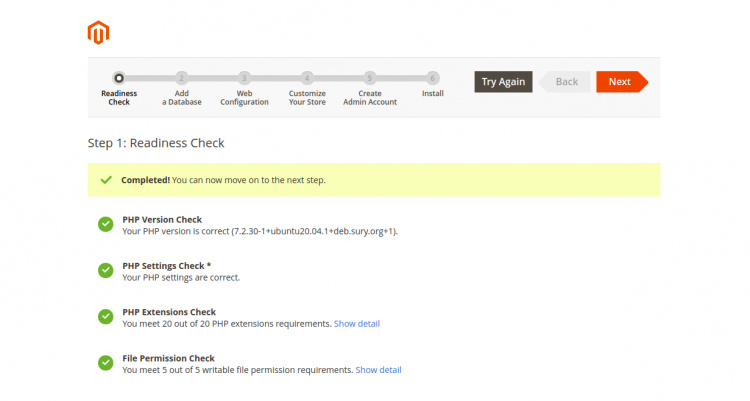This screenshot has height=401, width=750.
Task: Proceed with the orange Next button
Action: 620,82
